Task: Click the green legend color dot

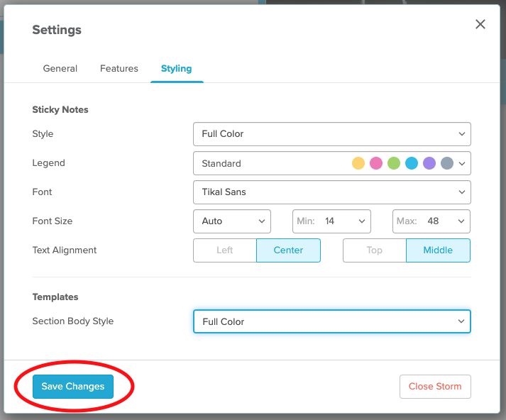Action: (x=394, y=163)
